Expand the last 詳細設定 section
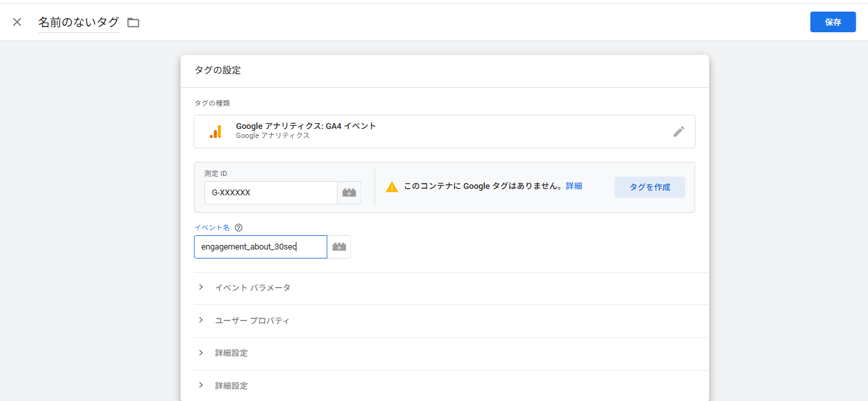The image size is (868, 401). [x=451, y=386]
